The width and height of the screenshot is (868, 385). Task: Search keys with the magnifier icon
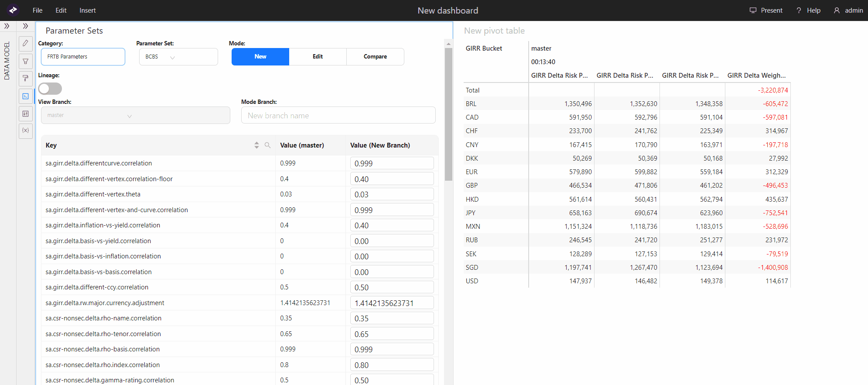click(x=267, y=145)
